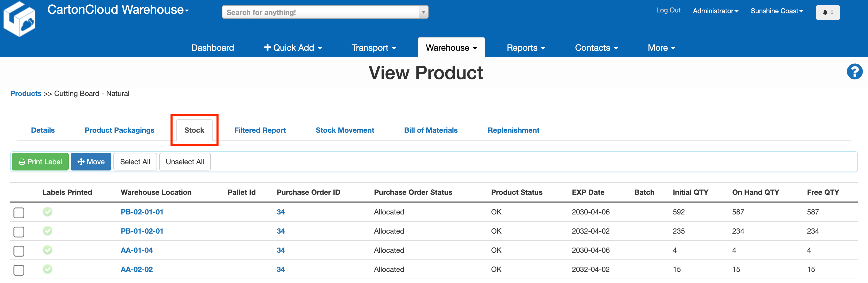Expand the Sunshine Coast location dropdown
The height and width of the screenshot is (283, 868).
(x=776, y=11)
